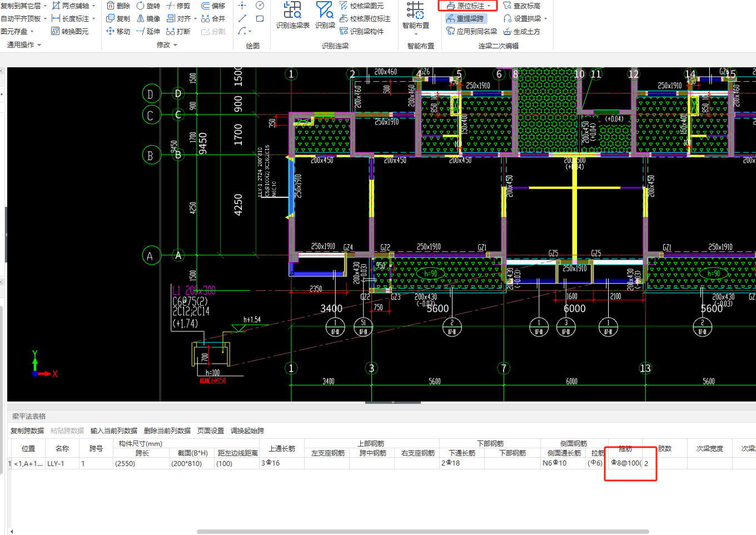
Task: Click the 长度标注 length dimension tool
Action: point(71,18)
